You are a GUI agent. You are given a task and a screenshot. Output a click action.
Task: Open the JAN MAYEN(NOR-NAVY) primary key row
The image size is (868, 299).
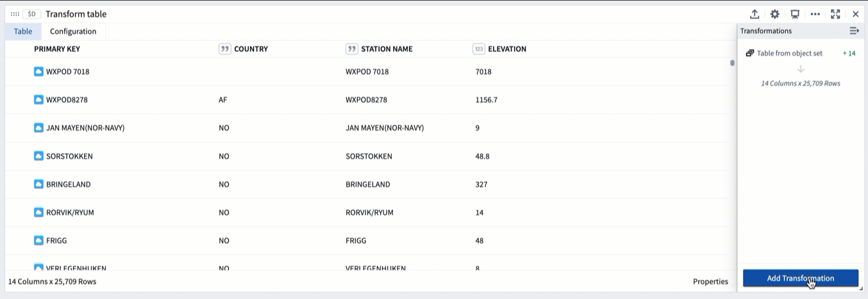pyautogui.click(x=85, y=127)
